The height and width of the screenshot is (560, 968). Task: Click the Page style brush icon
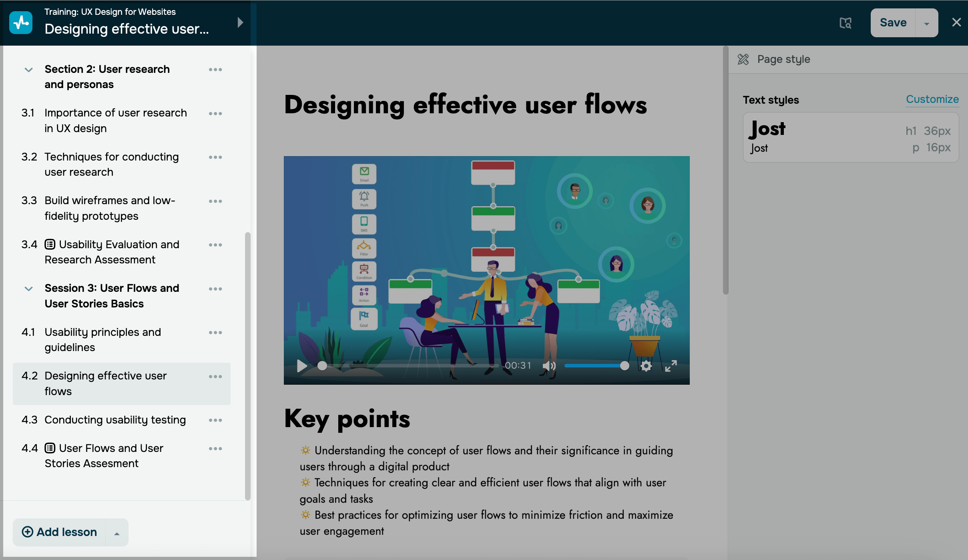[743, 59]
